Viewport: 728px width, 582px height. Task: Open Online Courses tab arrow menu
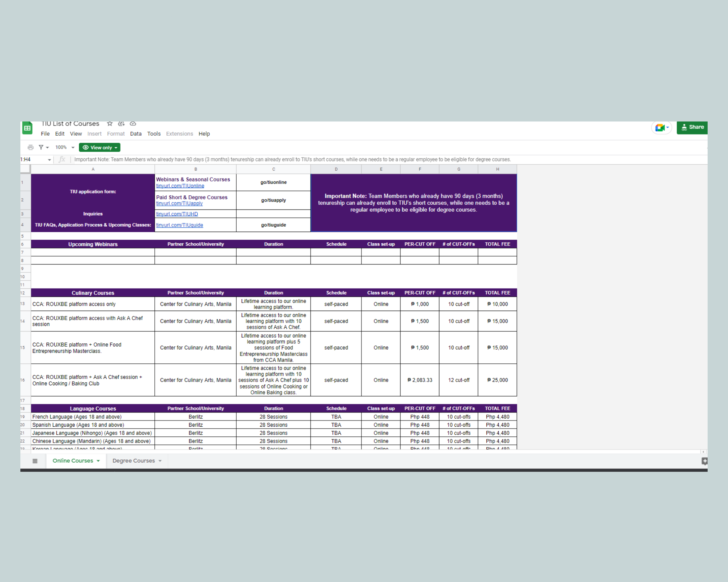[x=98, y=461]
